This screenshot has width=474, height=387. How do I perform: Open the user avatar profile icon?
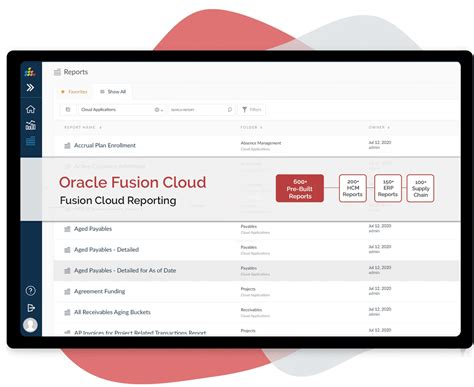pos(30,325)
